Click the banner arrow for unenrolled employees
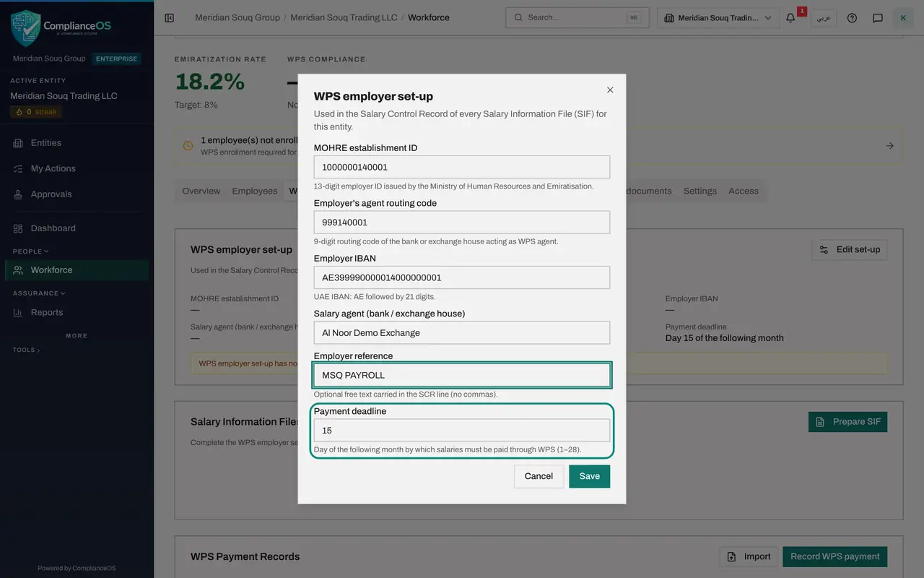924x578 pixels. tap(890, 146)
